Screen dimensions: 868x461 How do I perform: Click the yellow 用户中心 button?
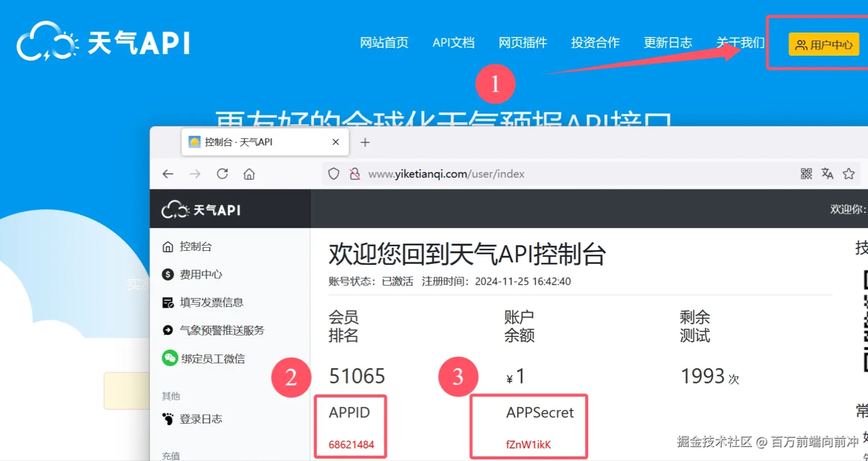coord(823,45)
